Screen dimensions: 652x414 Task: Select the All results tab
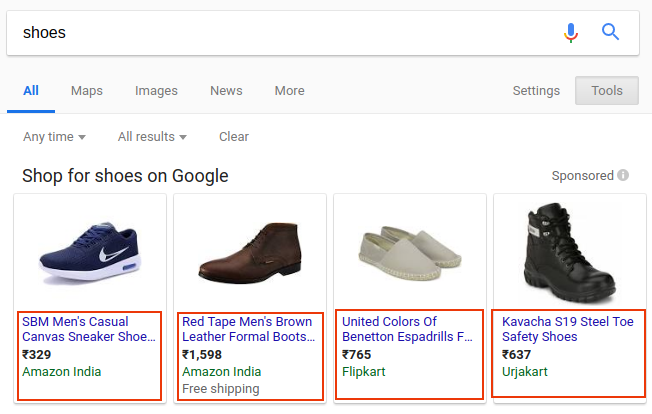tap(31, 91)
